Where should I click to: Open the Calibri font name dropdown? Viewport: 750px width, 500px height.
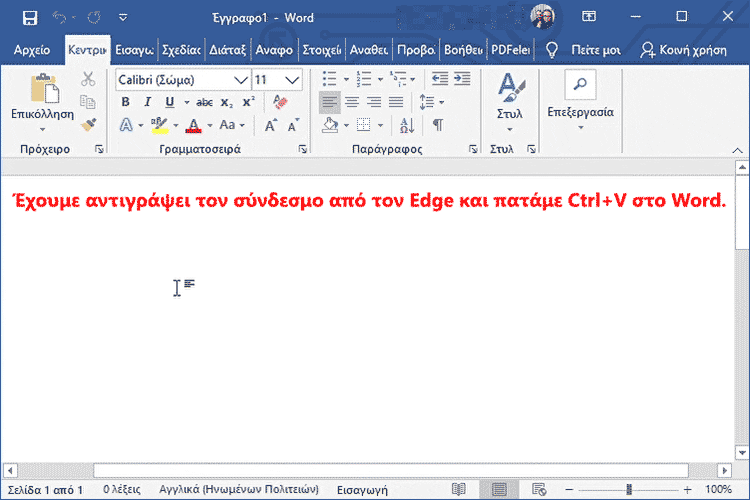coord(241,80)
